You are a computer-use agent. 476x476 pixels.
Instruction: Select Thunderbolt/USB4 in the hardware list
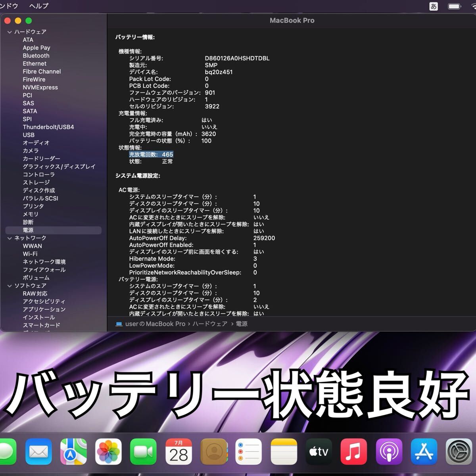click(x=48, y=127)
